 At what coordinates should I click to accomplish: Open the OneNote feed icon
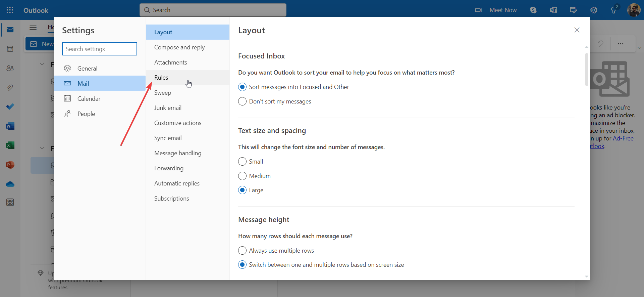click(553, 10)
